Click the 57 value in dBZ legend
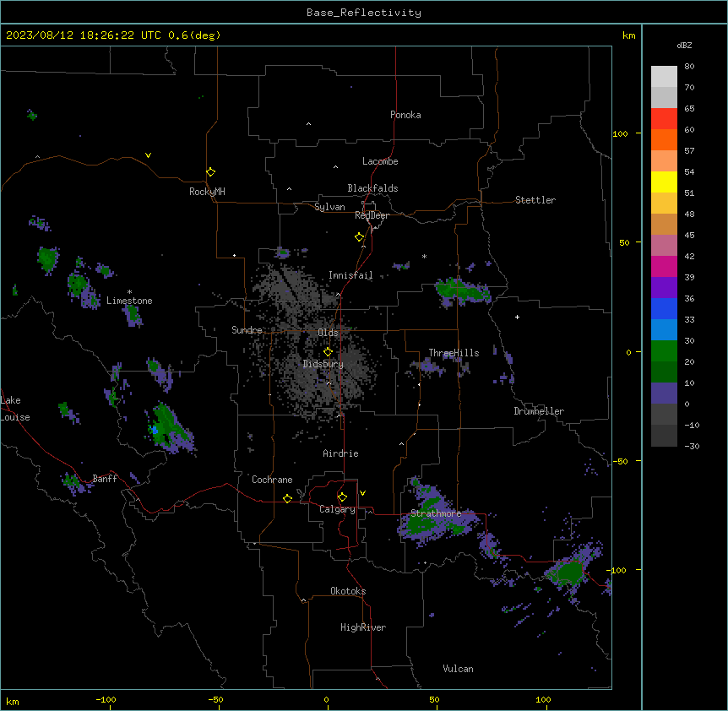This screenshot has height=711, width=728. tap(689, 151)
